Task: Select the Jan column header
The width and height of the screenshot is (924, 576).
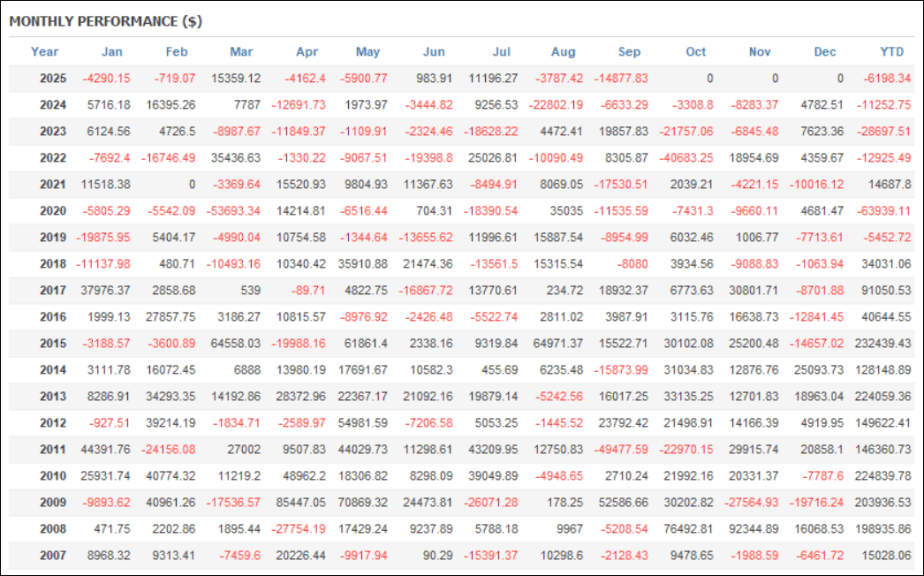Action: point(112,51)
